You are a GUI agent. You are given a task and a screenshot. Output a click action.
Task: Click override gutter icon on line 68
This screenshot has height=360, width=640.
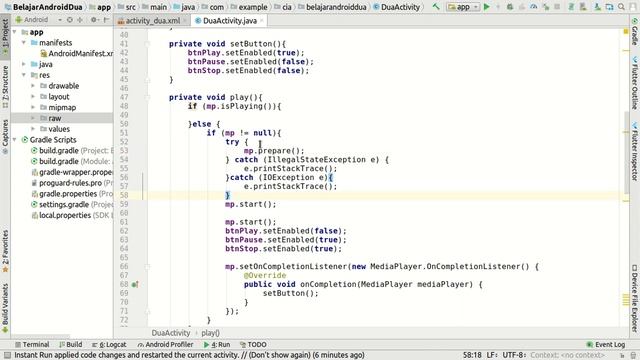point(135,284)
